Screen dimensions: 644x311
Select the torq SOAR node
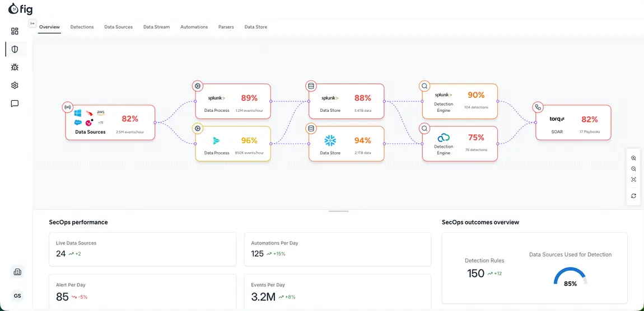coord(573,122)
